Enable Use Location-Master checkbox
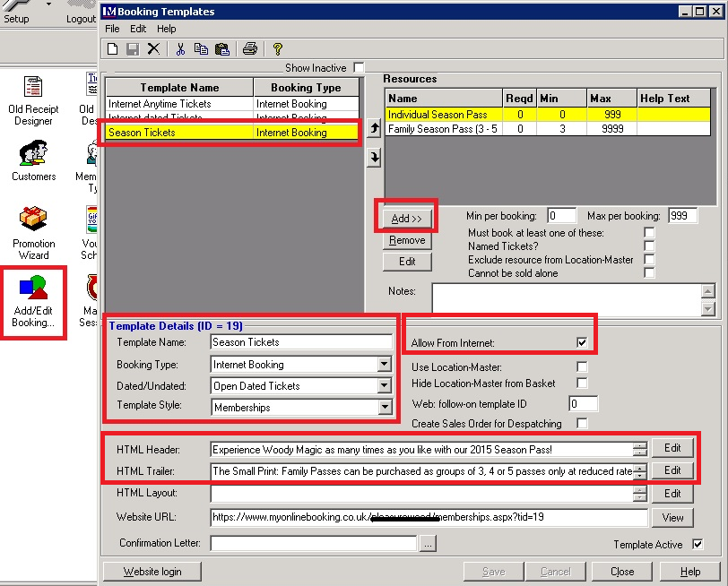The width and height of the screenshot is (728, 586). coord(582,366)
